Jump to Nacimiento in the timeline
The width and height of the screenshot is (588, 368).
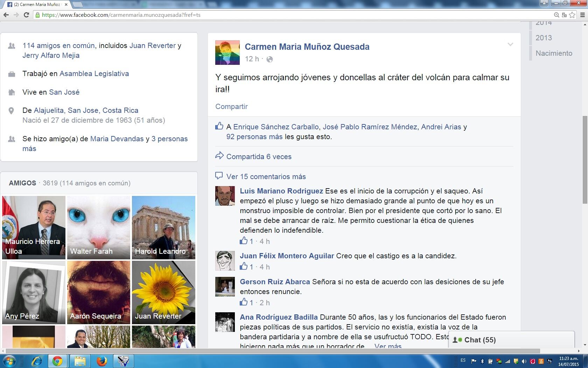pyautogui.click(x=554, y=53)
